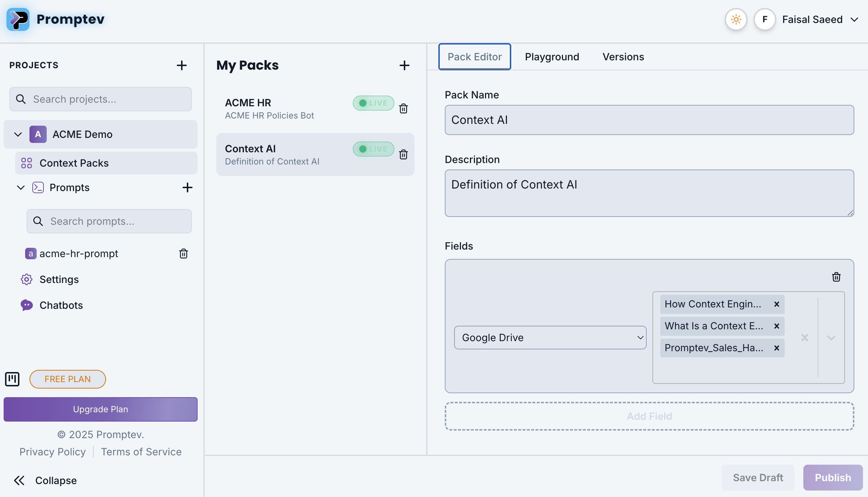This screenshot has height=497, width=868.
Task: Toggle the sun theme icon
Action: click(x=736, y=19)
